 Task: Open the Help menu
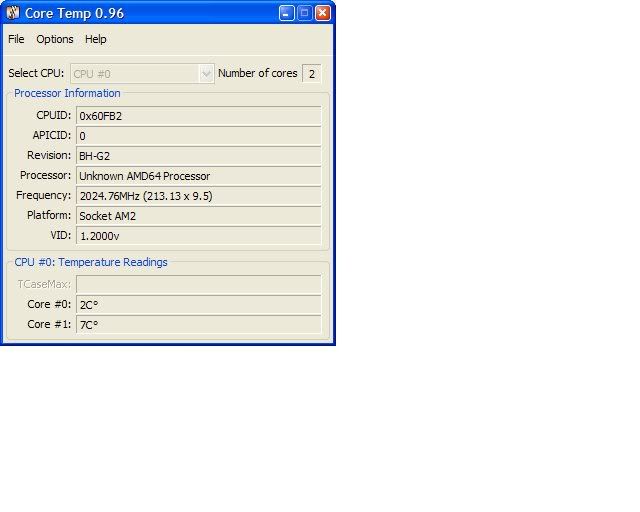click(96, 39)
